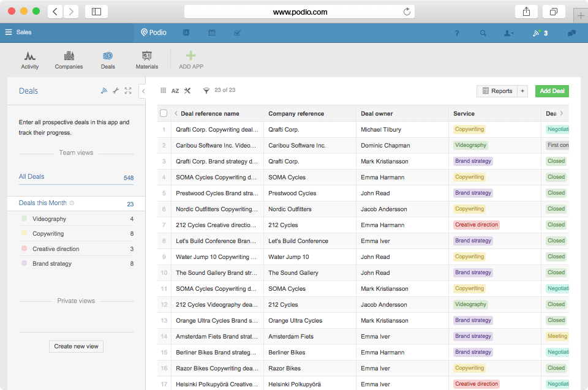Open notifications showing 3 unread
This screenshot has width=588, height=390.
pyautogui.click(x=540, y=33)
